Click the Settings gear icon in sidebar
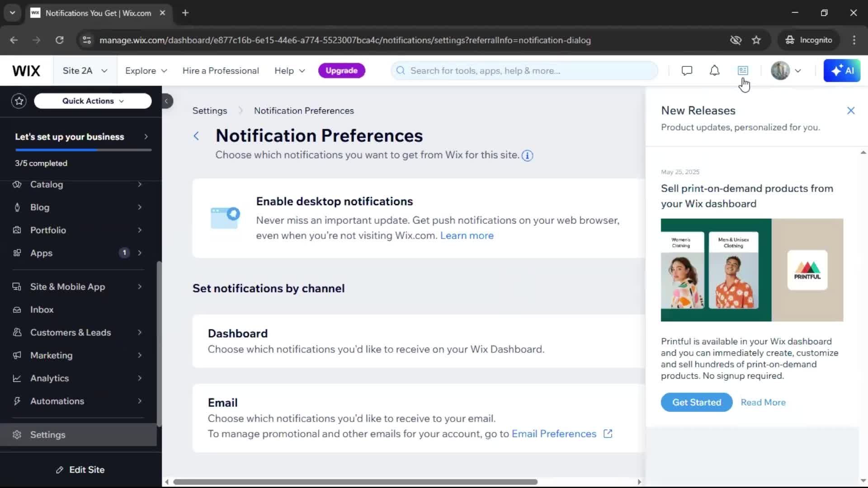 click(x=17, y=435)
